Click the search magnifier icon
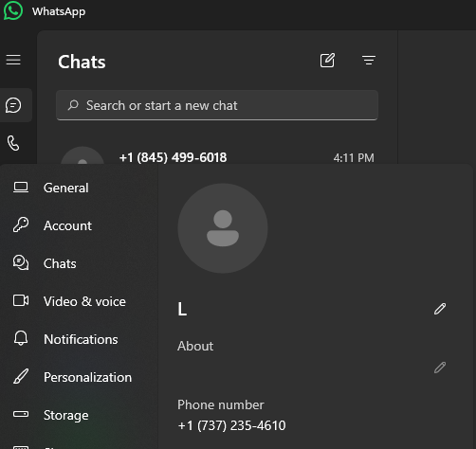The image size is (476, 449). [x=73, y=105]
